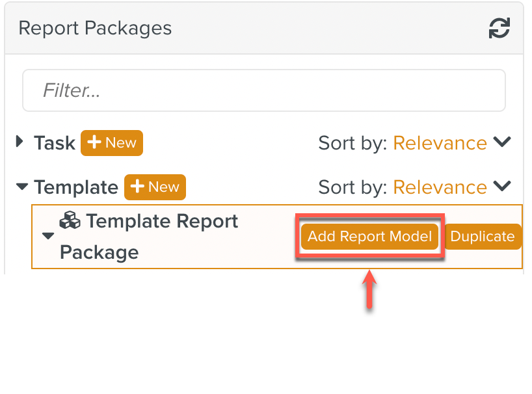Image resolution: width=532 pixels, height=394 pixels.
Task: Open the Template sort chevron dropdown
Action: (502, 187)
